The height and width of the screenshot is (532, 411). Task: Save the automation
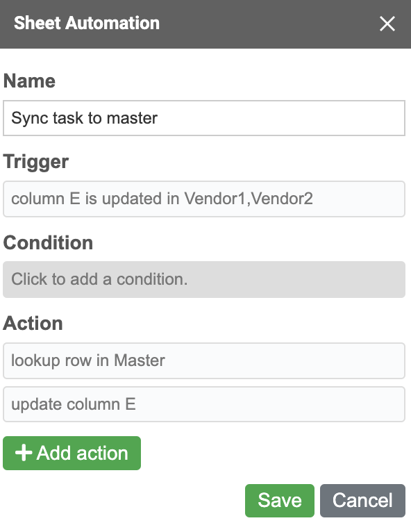280,501
